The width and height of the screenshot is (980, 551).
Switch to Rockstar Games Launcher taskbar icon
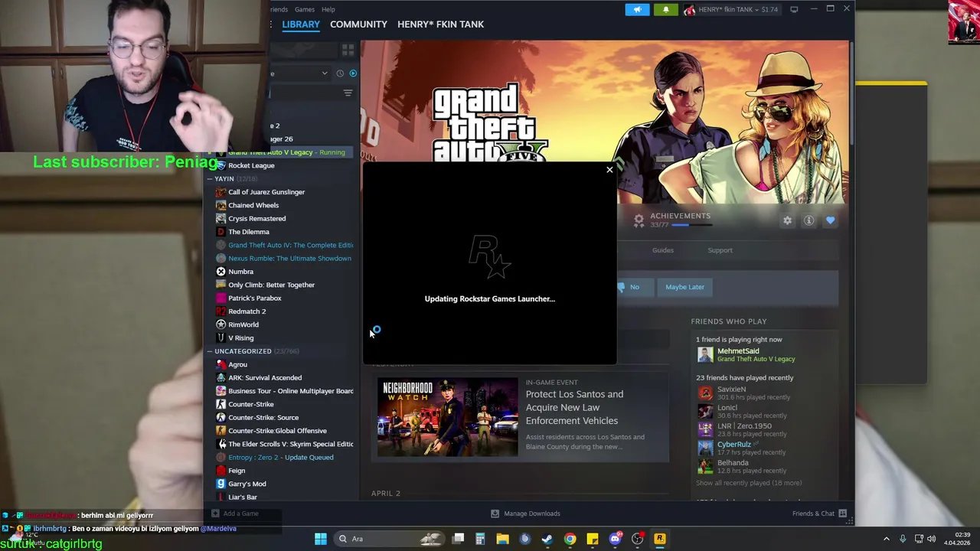660,539
